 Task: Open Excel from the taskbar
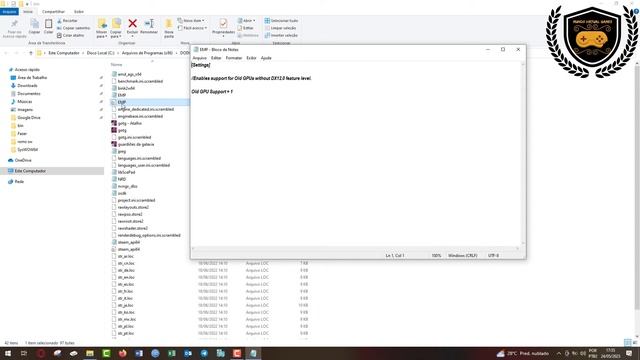(171, 353)
